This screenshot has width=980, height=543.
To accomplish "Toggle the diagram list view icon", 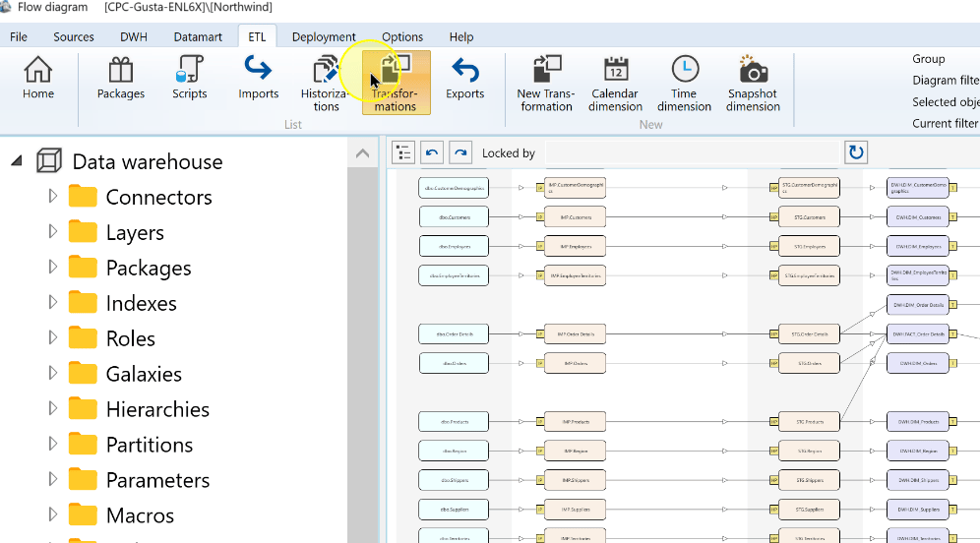I will [403, 152].
